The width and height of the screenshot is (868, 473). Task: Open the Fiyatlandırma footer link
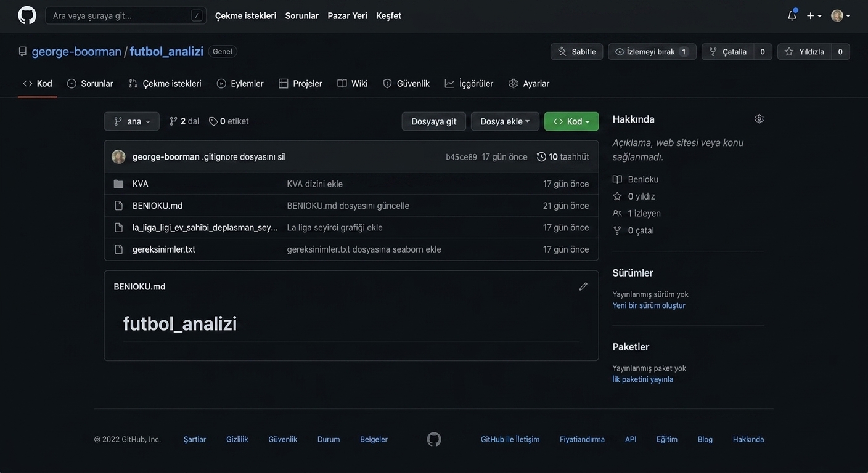pos(583,439)
